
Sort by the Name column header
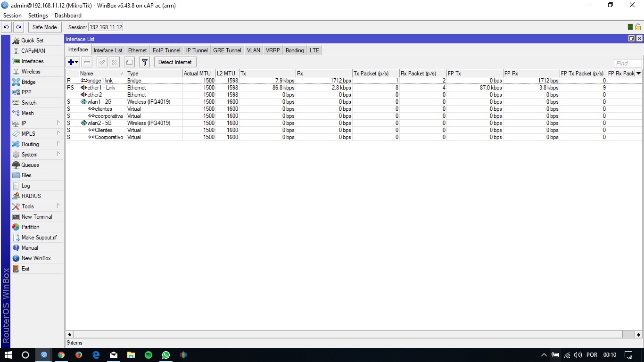point(102,74)
